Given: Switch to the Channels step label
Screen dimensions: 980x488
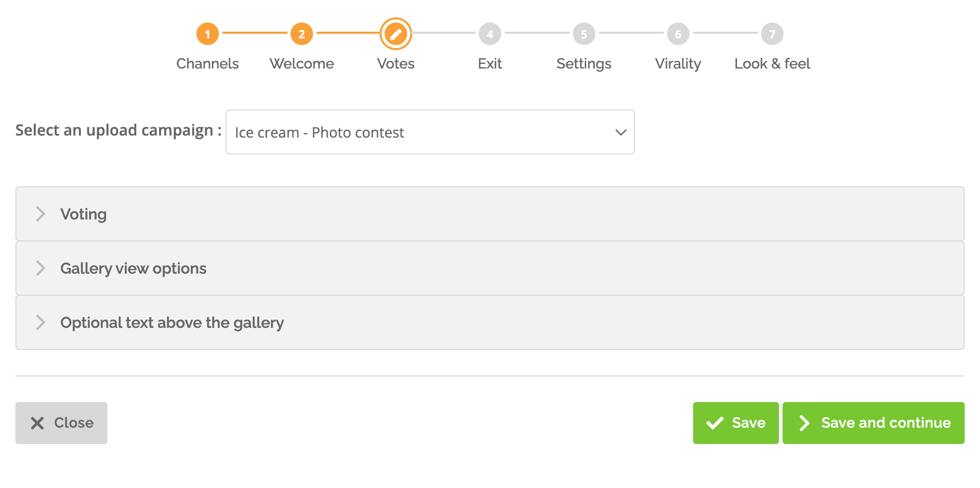Looking at the screenshot, I should click(x=208, y=63).
